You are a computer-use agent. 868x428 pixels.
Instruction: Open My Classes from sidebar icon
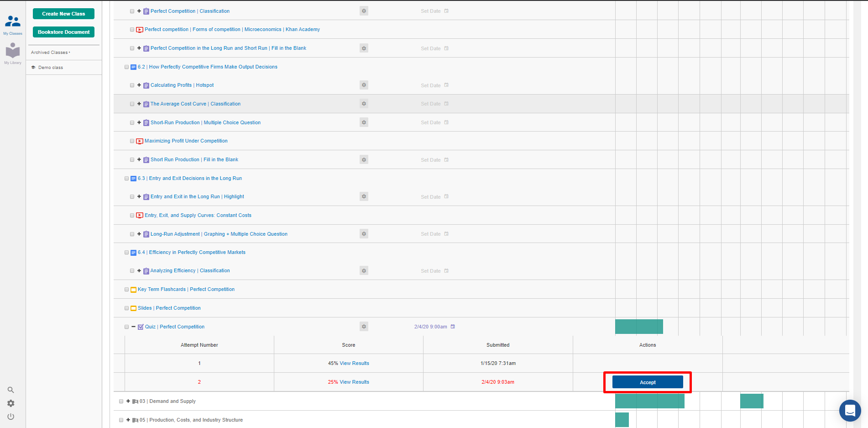13,24
